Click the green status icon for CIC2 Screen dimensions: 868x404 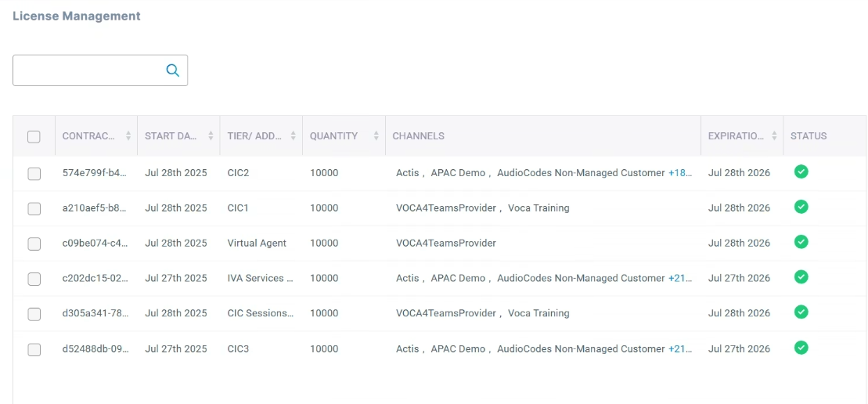point(801,171)
